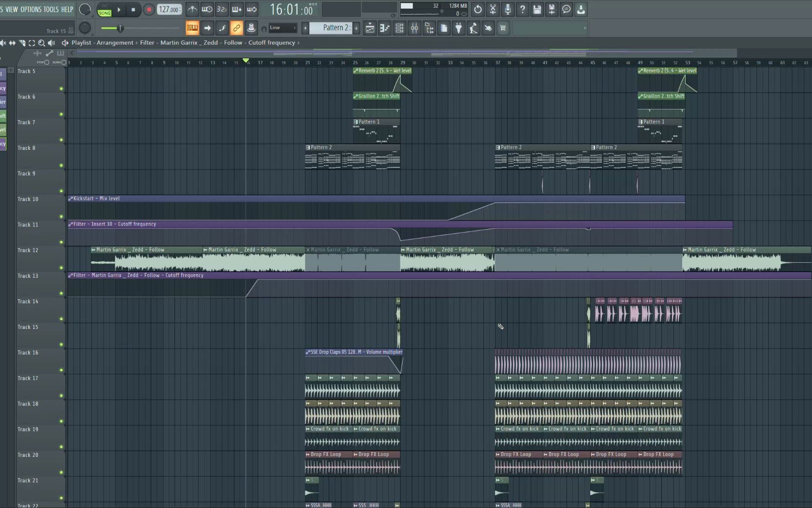Click Playlist in the breadcrumb
This screenshot has height=508, width=812.
81,43
